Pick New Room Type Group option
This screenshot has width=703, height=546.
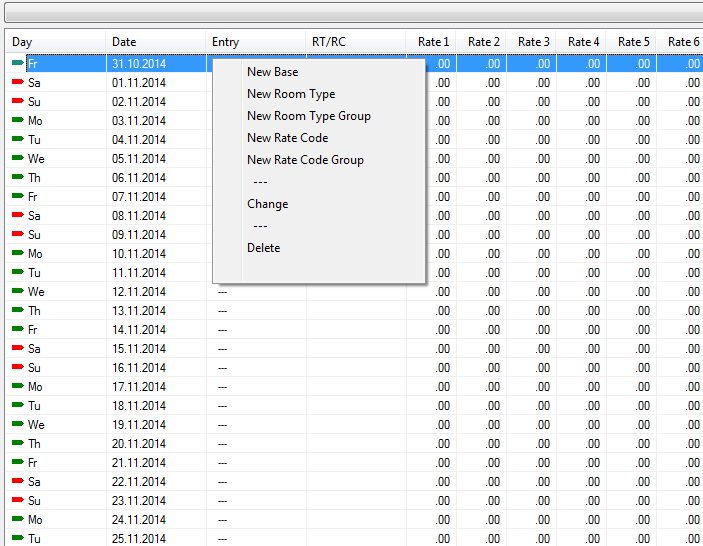point(308,116)
